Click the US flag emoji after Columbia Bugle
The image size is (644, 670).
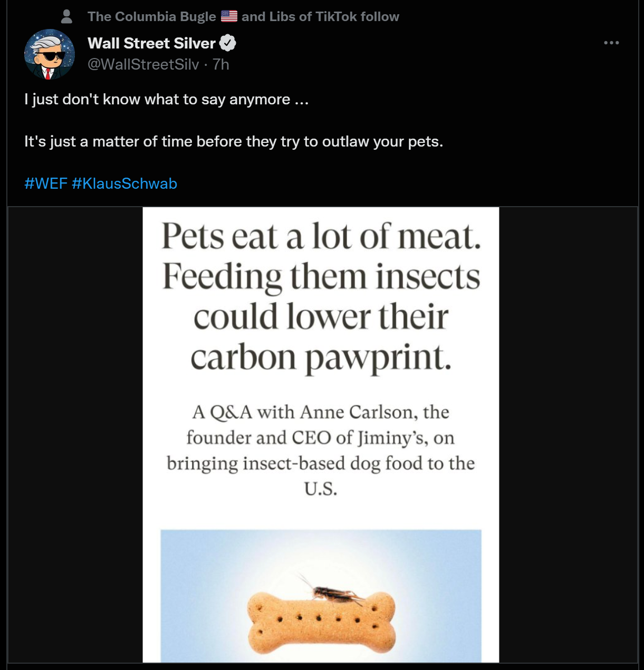(x=229, y=16)
